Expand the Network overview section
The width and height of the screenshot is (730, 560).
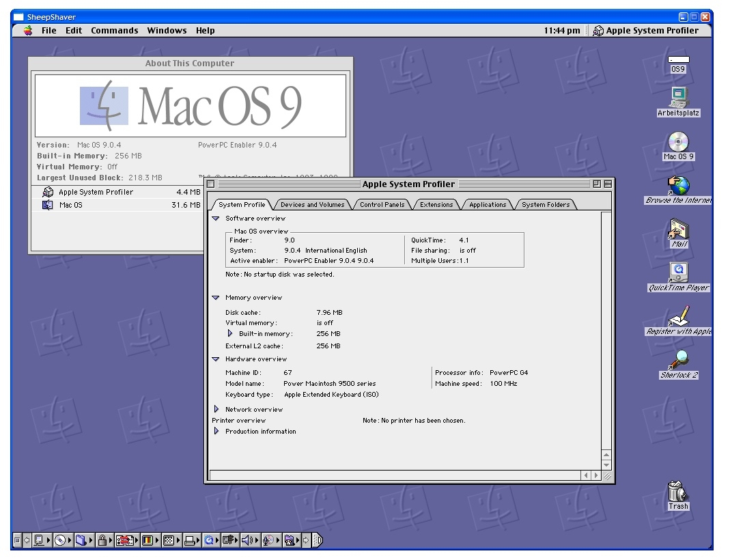click(x=216, y=409)
